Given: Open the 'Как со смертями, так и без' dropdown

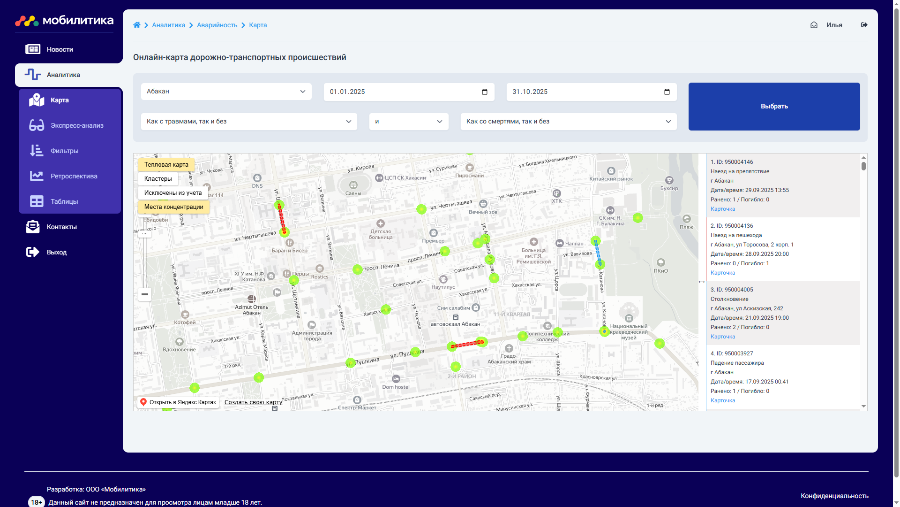Looking at the screenshot, I should click(x=568, y=122).
